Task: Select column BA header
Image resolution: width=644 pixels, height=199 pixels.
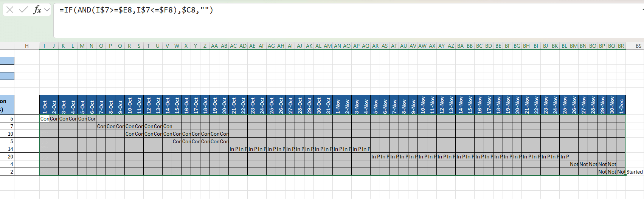Action: 460,46
